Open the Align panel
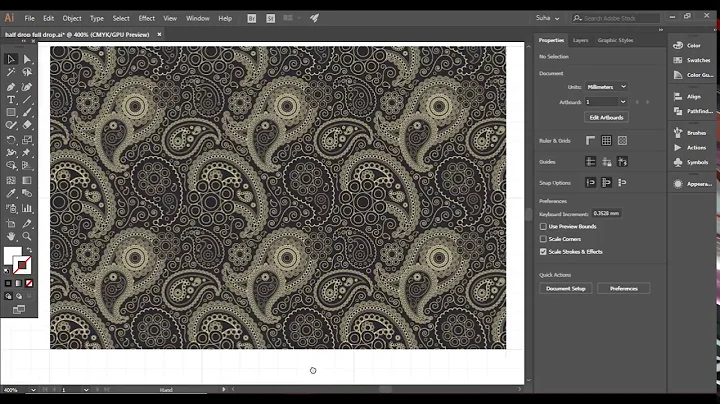The width and height of the screenshot is (720, 404). (x=693, y=96)
